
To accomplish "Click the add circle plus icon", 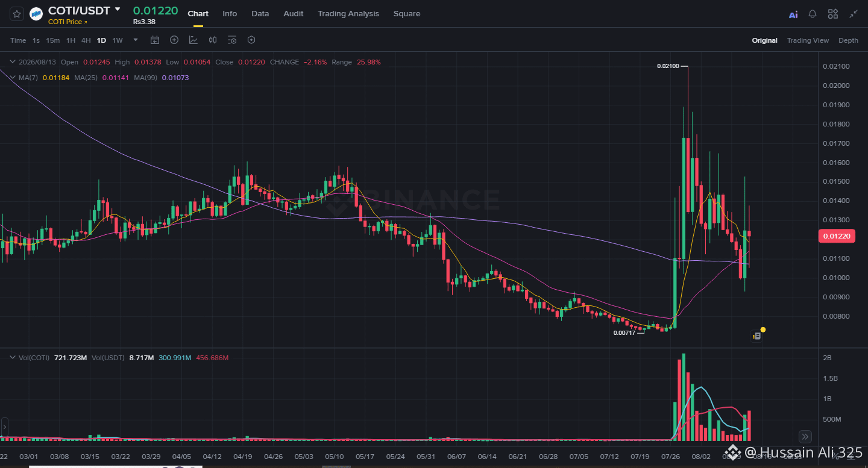I will 174,40.
